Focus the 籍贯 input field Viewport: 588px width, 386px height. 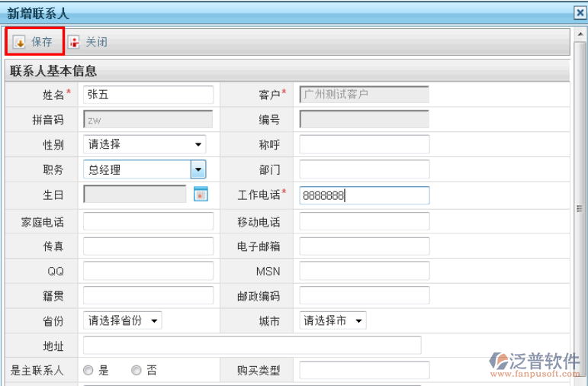click(x=148, y=295)
